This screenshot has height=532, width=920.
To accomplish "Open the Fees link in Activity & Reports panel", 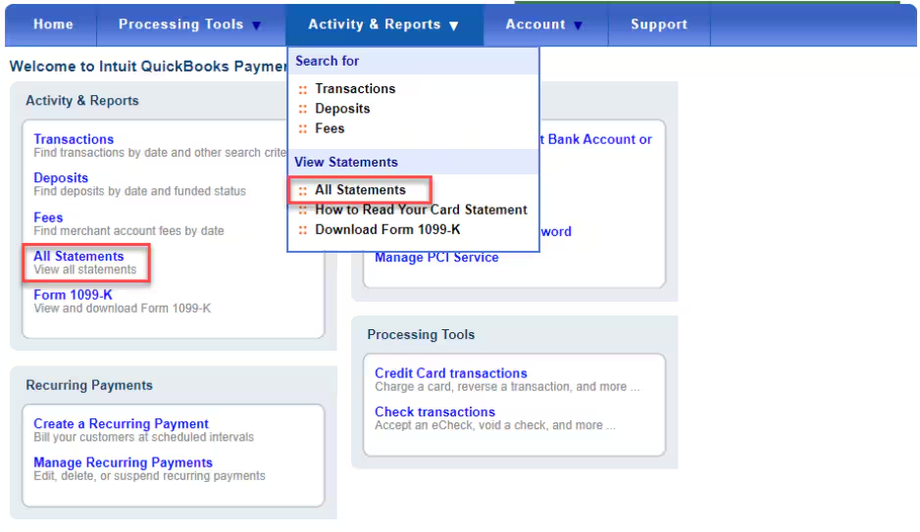I will (x=48, y=218).
